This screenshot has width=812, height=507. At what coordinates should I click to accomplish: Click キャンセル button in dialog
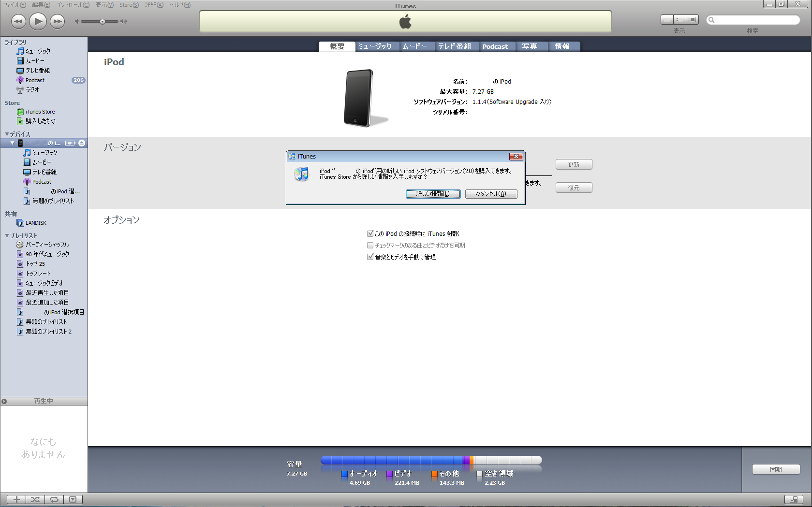click(x=491, y=194)
